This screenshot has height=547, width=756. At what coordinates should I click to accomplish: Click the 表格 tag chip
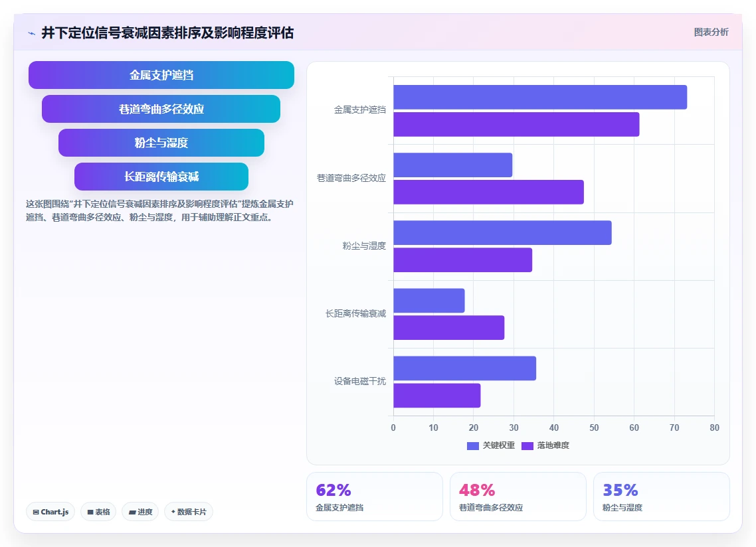coord(98,512)
